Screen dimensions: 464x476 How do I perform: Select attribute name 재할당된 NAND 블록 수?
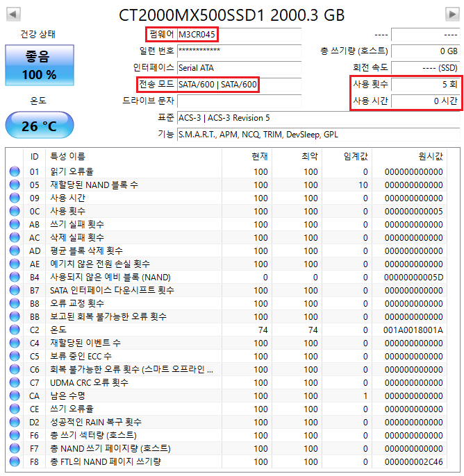[x=94, y=185]
